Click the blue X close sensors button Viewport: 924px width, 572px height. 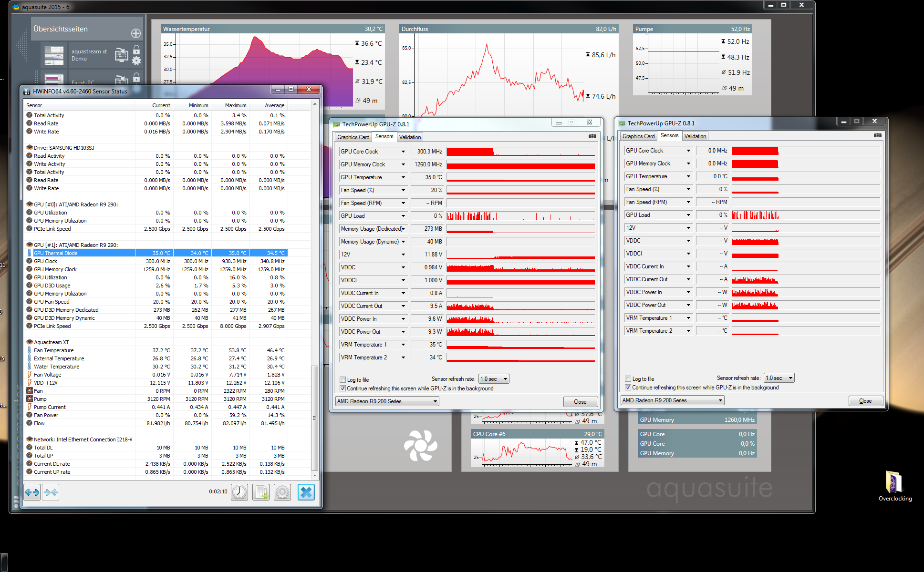tap(306, 492)
